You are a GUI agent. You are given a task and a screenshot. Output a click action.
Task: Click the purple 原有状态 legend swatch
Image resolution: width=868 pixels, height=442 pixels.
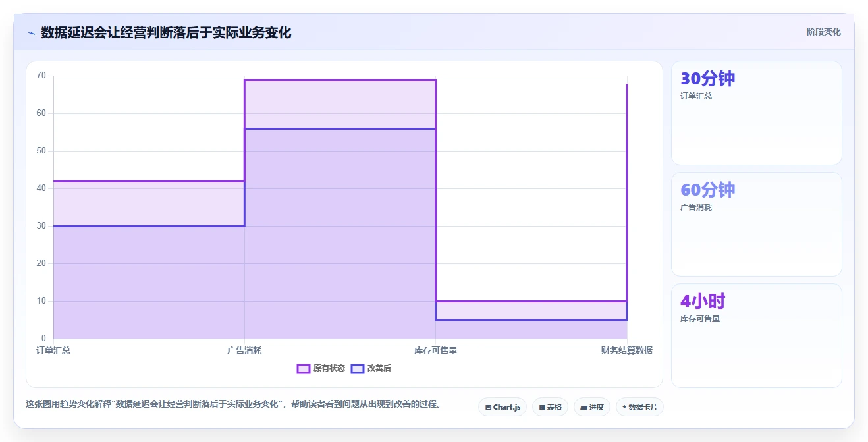click(304, 369)
